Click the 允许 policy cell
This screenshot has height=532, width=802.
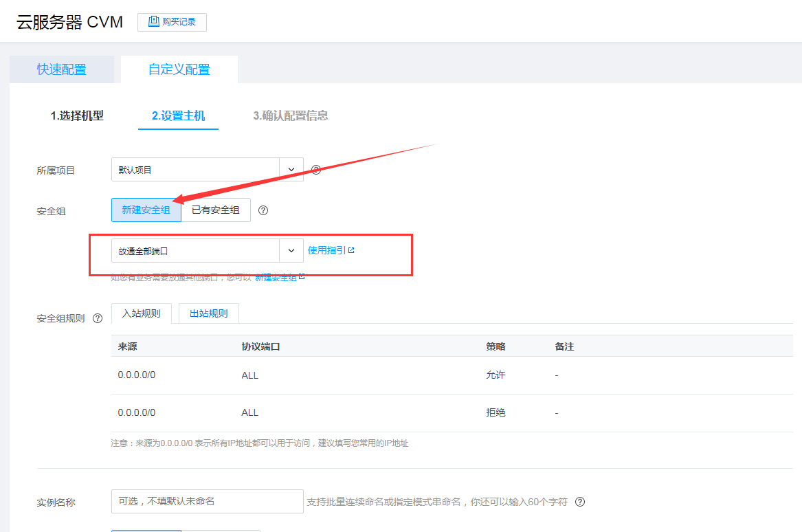coord(495,375)
